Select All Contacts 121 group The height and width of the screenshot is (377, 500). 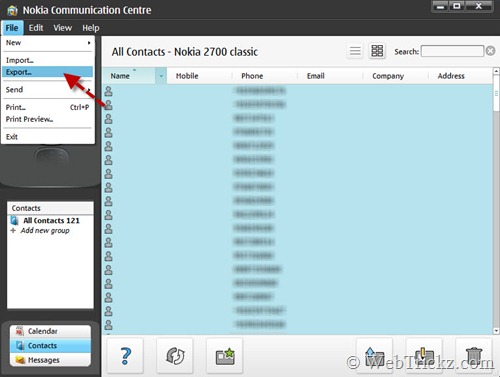[51, 221]
